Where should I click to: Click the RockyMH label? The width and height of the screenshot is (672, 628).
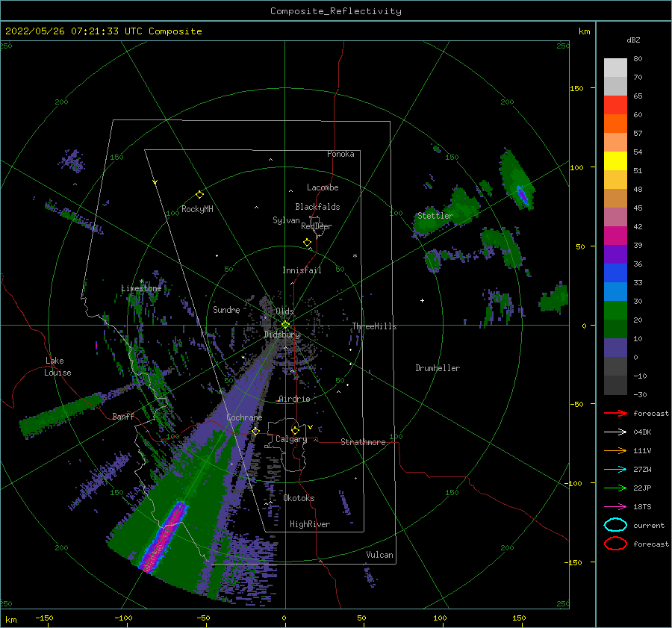click(x=197, y=209)
